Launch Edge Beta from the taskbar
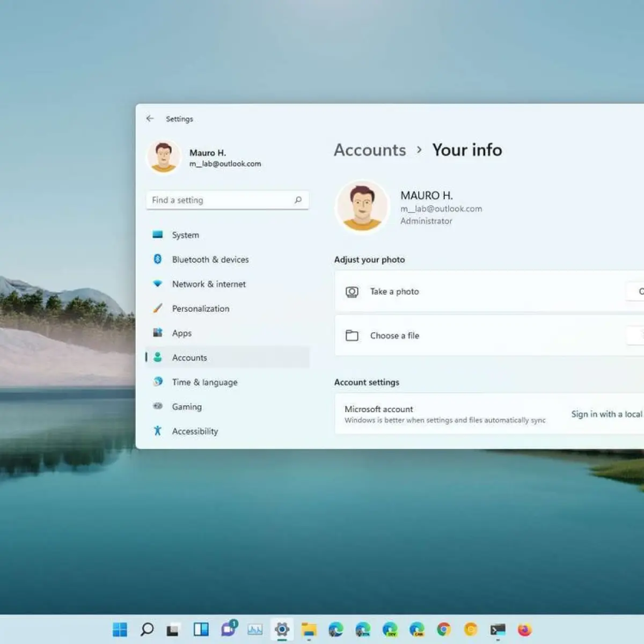This screenshot has height=644, width=644. pyautogui.click(x=363, y=629)
